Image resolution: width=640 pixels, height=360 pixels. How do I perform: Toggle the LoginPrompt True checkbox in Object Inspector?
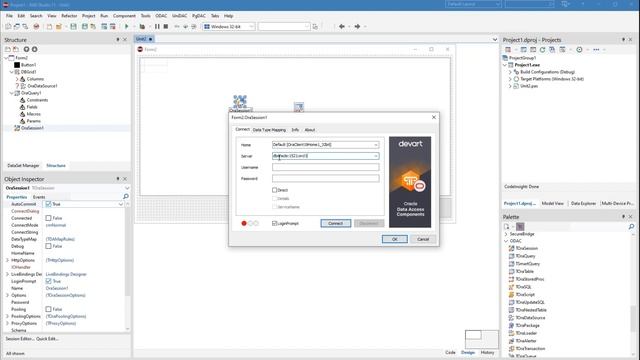pyautogui.click(x=49, y=281)
